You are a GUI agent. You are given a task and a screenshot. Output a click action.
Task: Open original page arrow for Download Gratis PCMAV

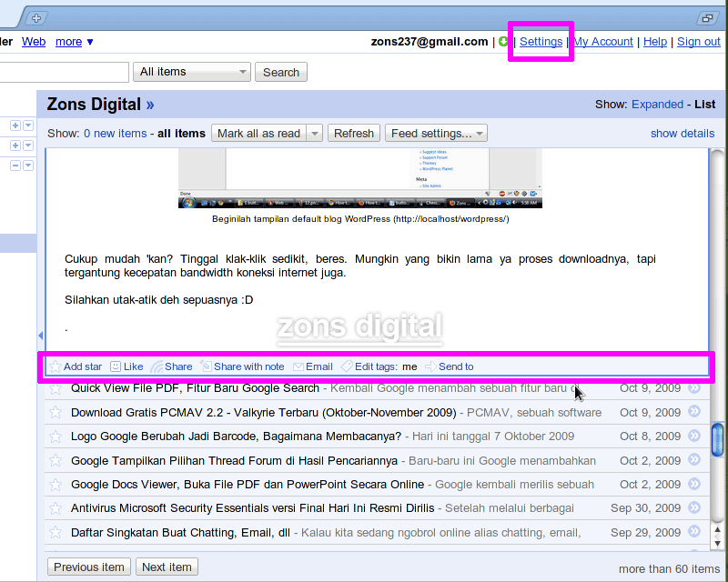(x=694, y=411)
